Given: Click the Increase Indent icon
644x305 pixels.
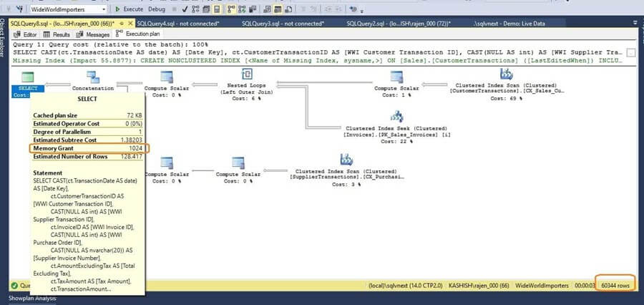Looking at the screenshot, I should point(338,9).
